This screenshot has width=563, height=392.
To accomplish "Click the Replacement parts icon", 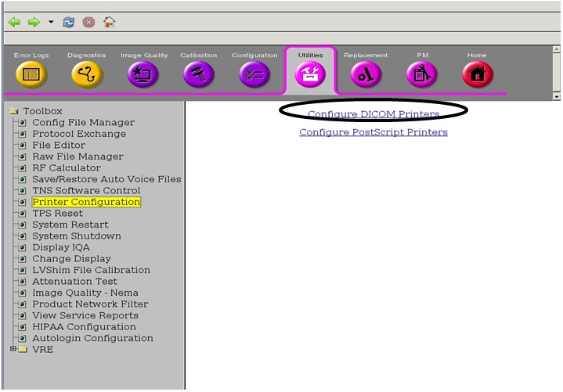I will (x=366, y=74).
